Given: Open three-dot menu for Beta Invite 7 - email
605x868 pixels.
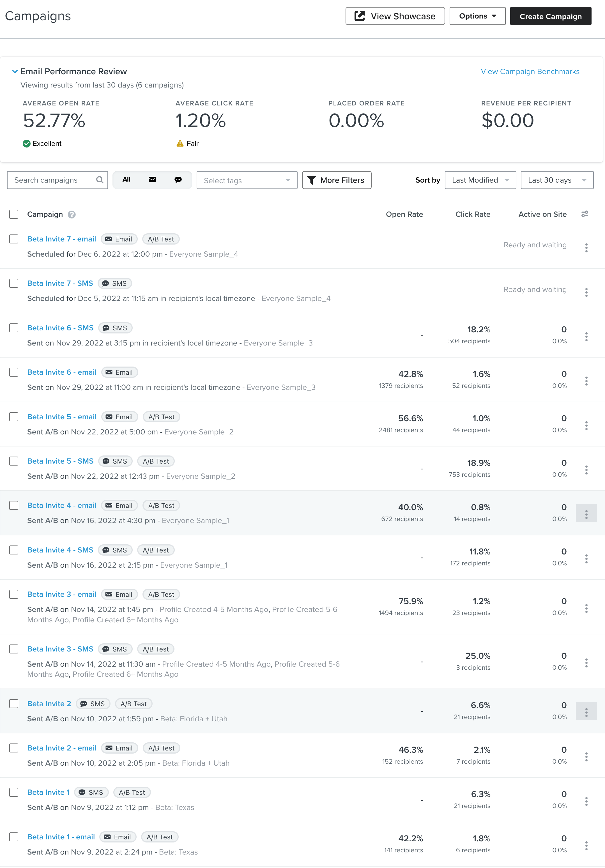Looking at the screenshot, I should [586, 248].
